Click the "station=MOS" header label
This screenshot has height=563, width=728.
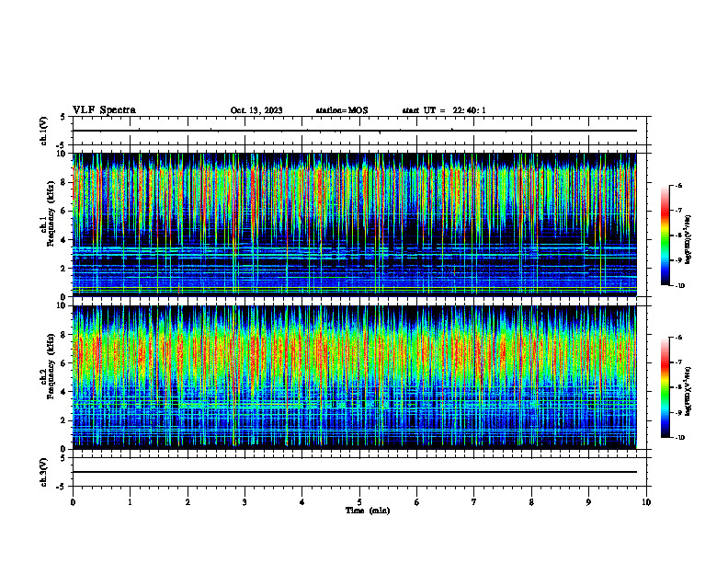[x=342, y=110]
